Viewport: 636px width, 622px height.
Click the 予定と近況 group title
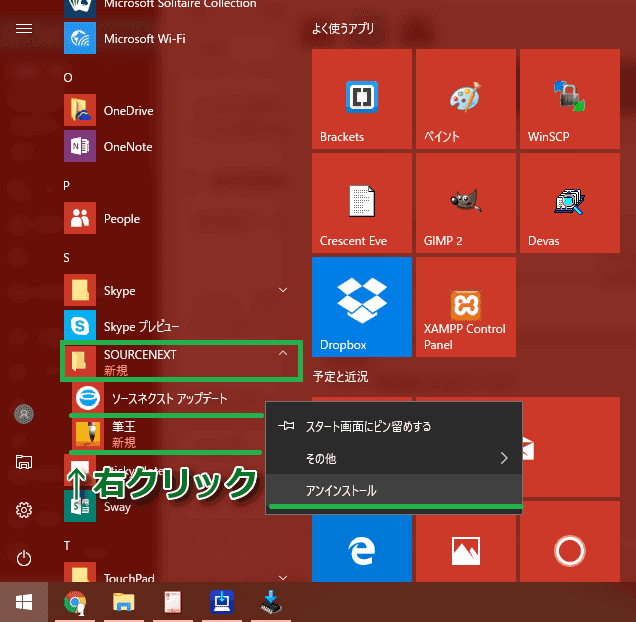(340, 377)
